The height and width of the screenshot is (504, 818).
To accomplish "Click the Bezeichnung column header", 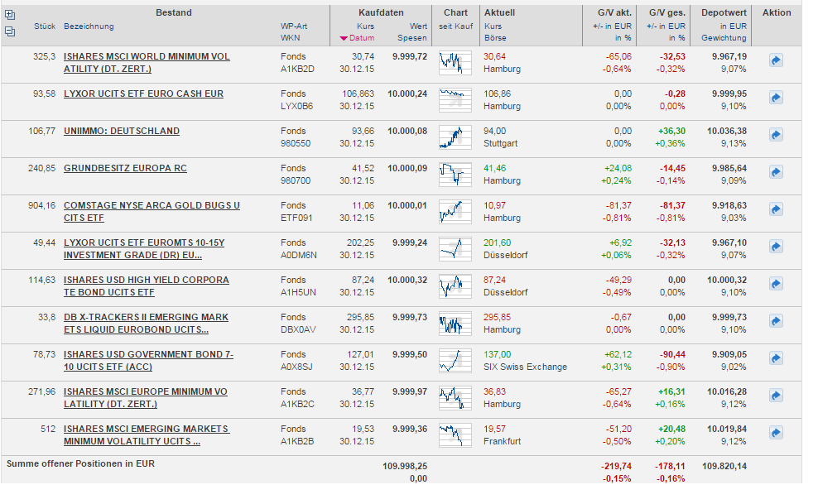I will [89, 26].
